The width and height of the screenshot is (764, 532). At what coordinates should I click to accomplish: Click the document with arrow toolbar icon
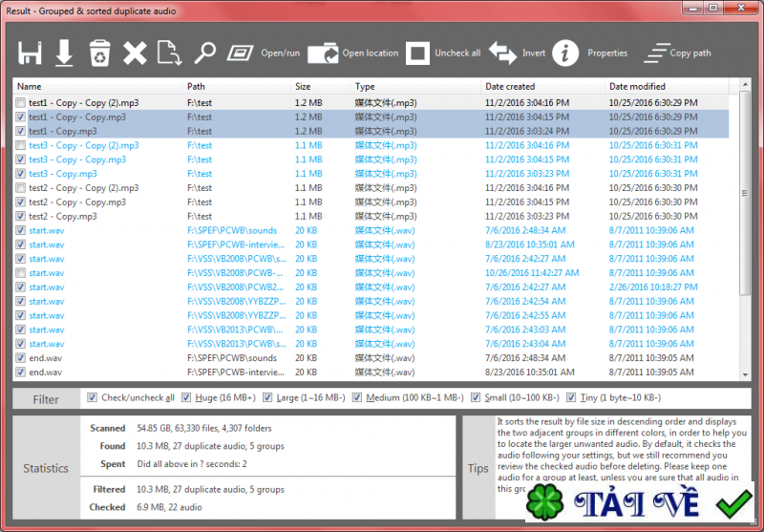click(x=169, y=53)
